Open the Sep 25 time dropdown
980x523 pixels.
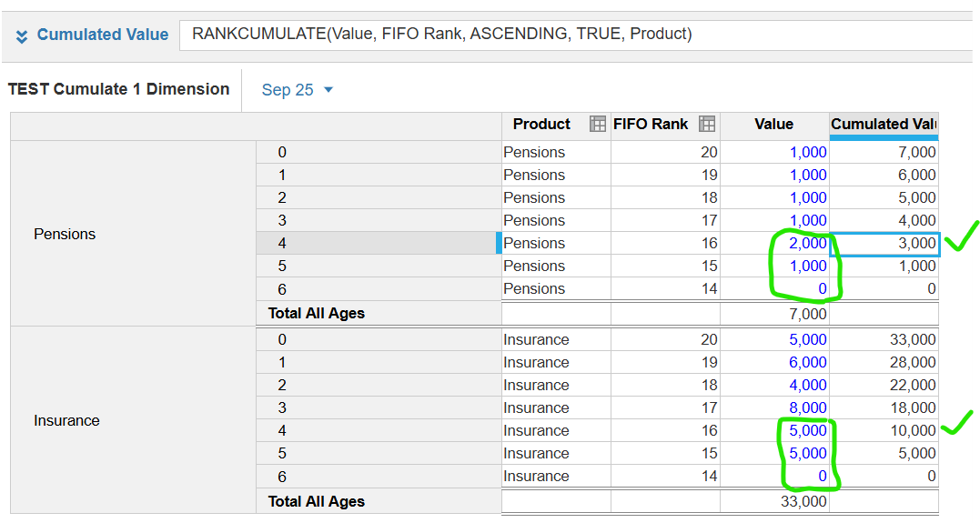[x=297, y=90]
